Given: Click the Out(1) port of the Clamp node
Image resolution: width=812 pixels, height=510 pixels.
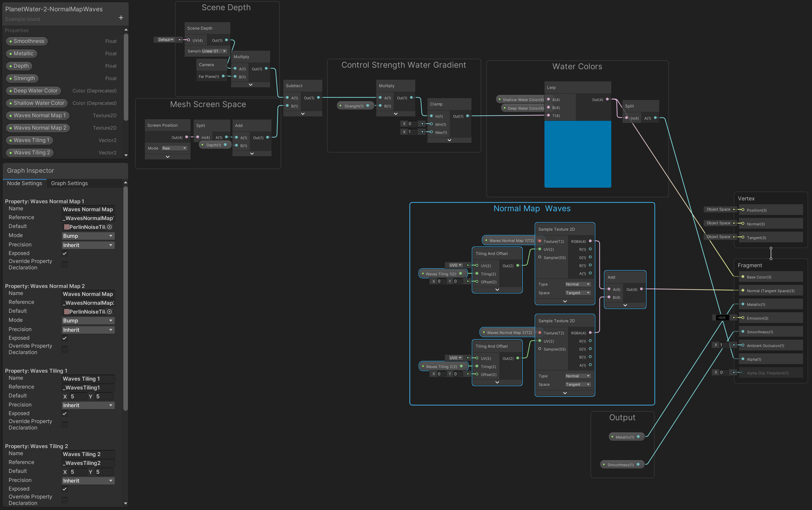Looking at the screenshot, I should tap(467, 116).
